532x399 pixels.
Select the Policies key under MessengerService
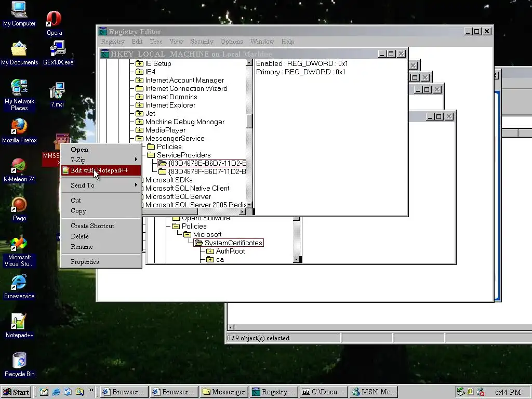click(x=169, y=147)
